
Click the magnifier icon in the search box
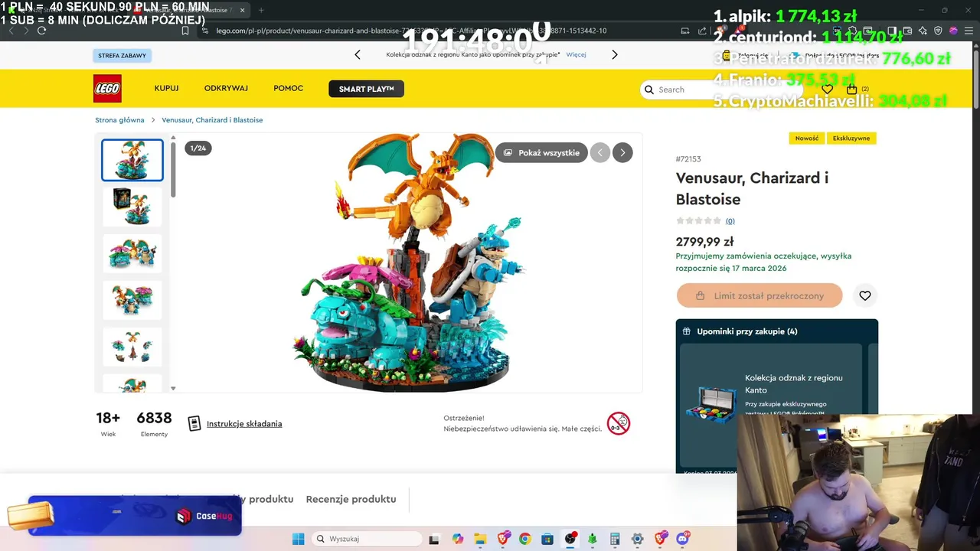tap(649, 90)
